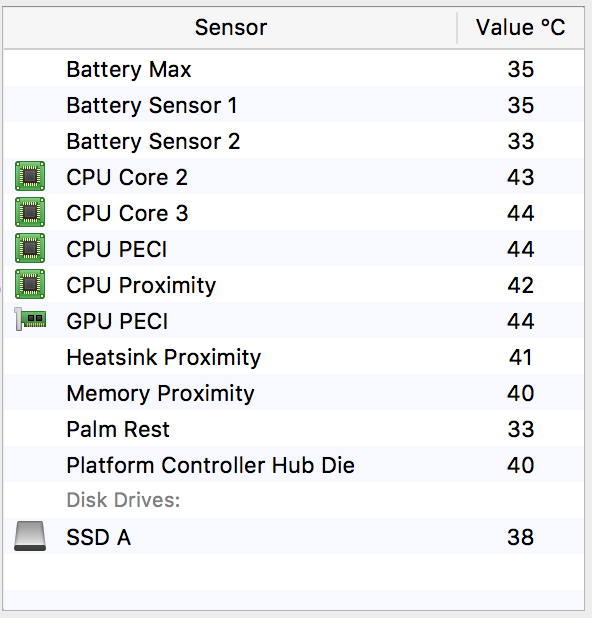Click the Disk Drives group label
This screenshot has height=618, width=592.
(x=123, y=500)
